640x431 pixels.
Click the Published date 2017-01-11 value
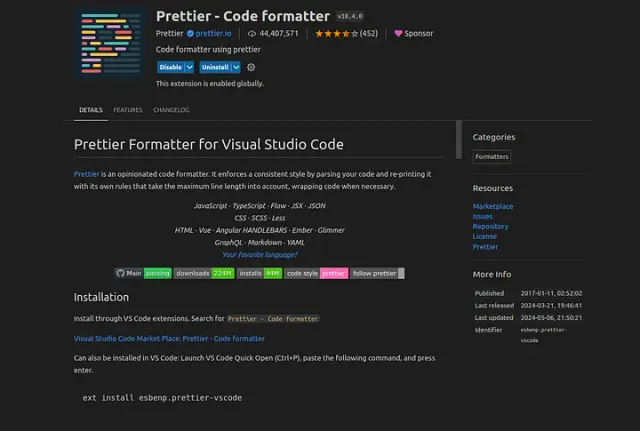[x=551, y=293]
